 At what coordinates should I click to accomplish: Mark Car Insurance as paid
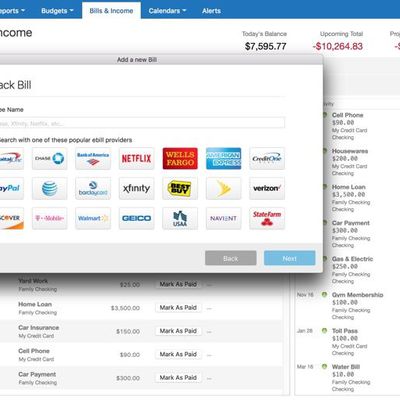click(178, 331)
